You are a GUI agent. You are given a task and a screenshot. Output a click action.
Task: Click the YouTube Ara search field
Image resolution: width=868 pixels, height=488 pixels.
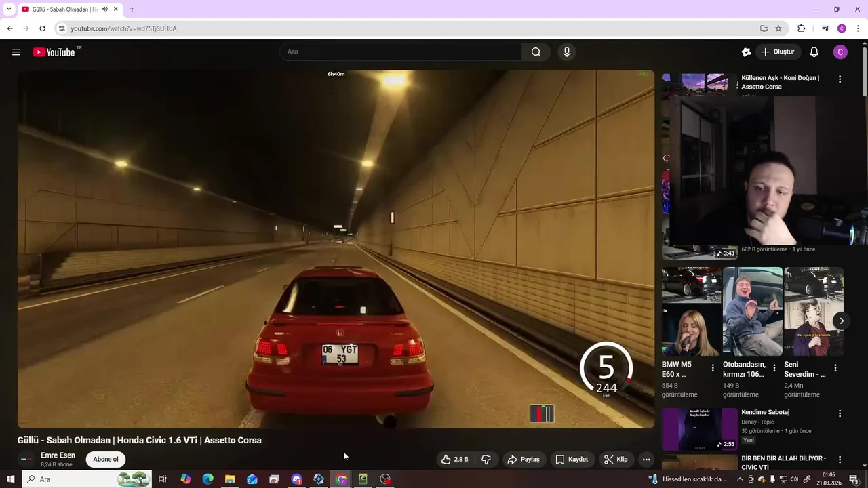tap(400, 52)
